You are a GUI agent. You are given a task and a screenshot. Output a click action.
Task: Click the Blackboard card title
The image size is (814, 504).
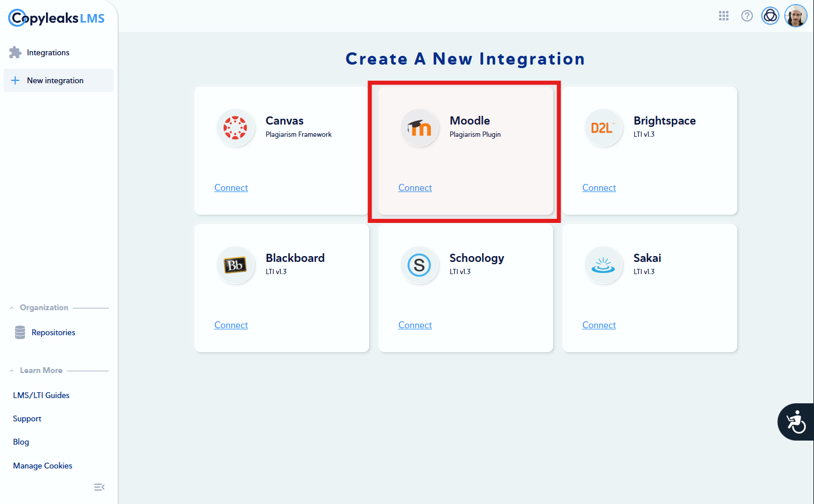click(295, 258)
